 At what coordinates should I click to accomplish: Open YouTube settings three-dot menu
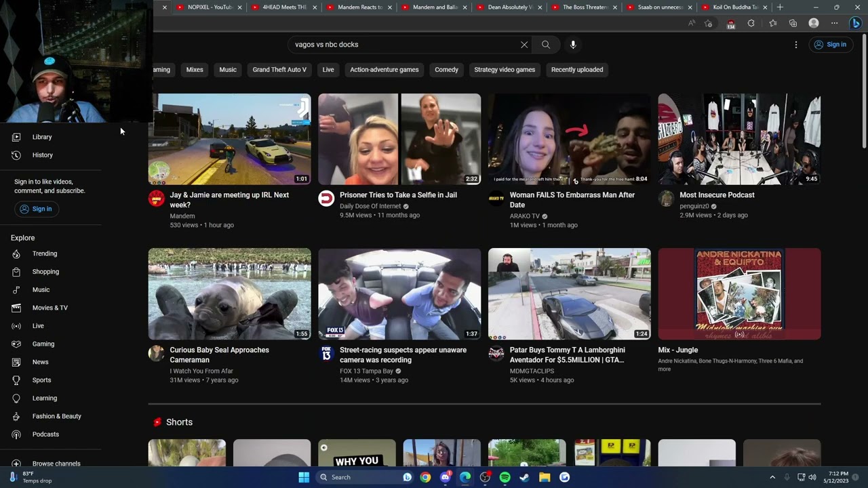(x=796, y=45)
